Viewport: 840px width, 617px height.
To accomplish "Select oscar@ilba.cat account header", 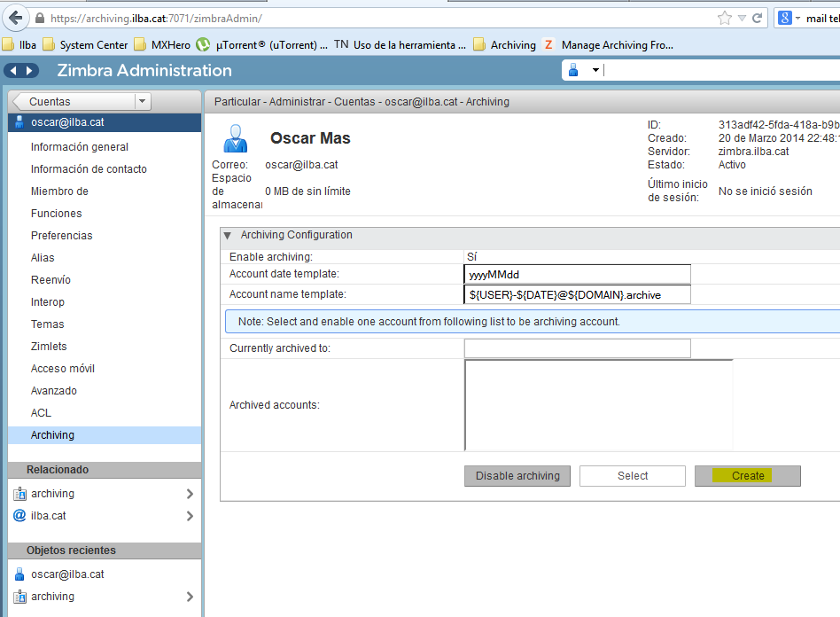I will (105, 122).
